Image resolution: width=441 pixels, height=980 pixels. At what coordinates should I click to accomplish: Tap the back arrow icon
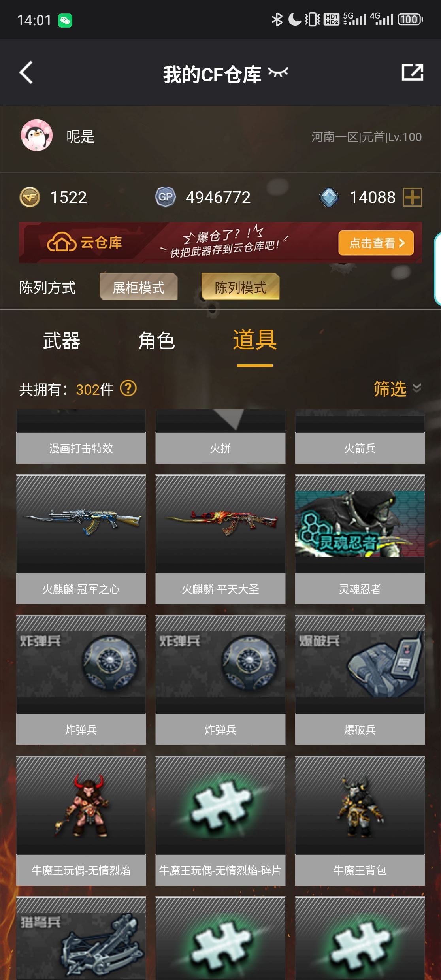pos(26,73)
